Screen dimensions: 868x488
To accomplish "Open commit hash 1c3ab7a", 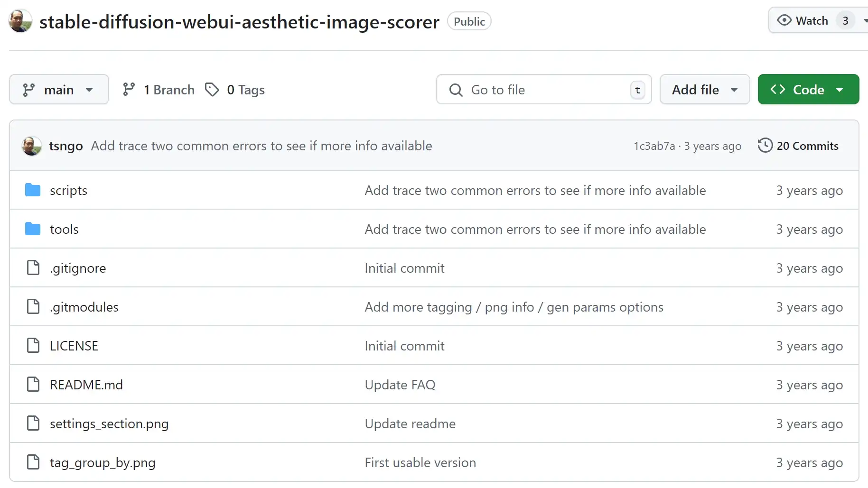I will 654,146.
